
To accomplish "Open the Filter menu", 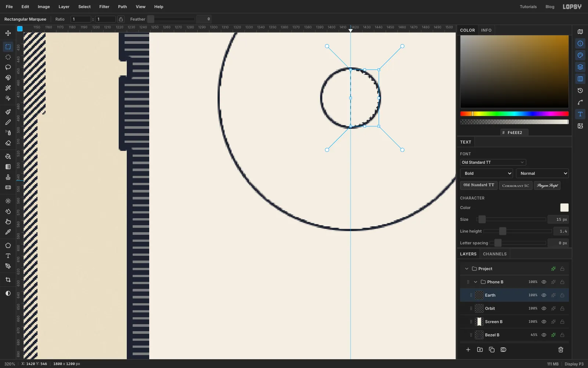I will [x=104, y=7].
